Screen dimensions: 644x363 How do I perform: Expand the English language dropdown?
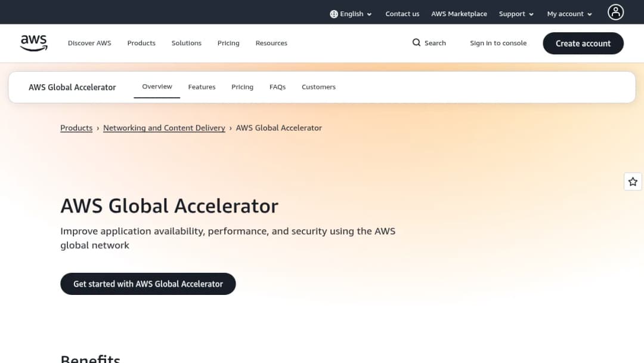click(x=351, y=14)
